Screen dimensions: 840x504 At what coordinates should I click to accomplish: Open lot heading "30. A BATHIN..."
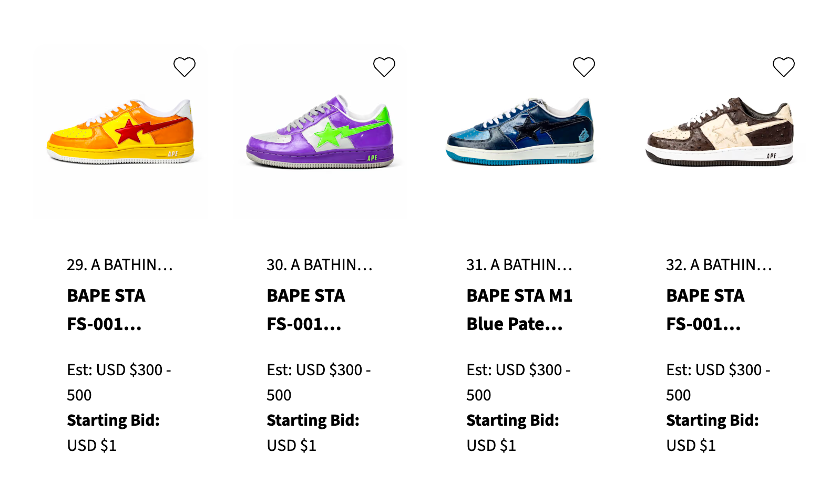click(x=320, y=265)
